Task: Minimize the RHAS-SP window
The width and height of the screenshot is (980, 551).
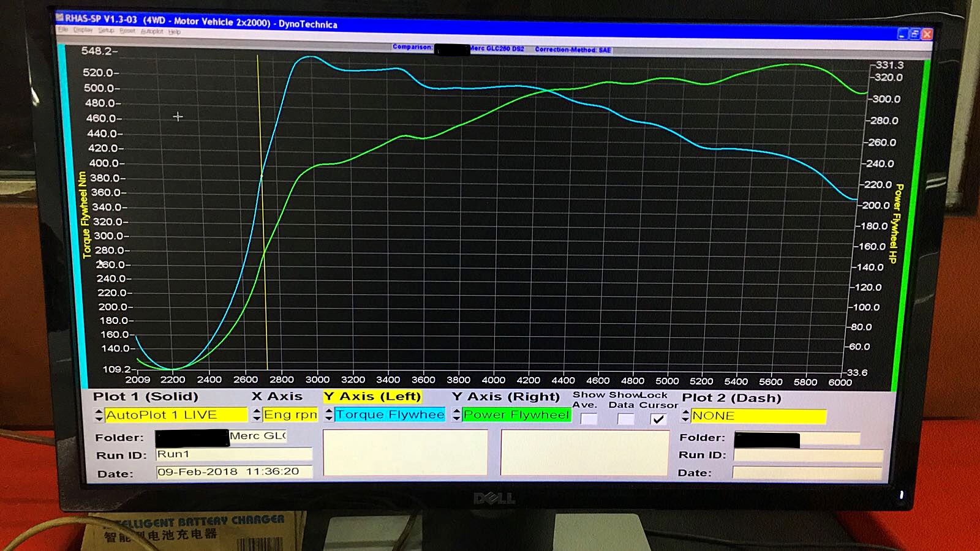Action: pos(902,34)
